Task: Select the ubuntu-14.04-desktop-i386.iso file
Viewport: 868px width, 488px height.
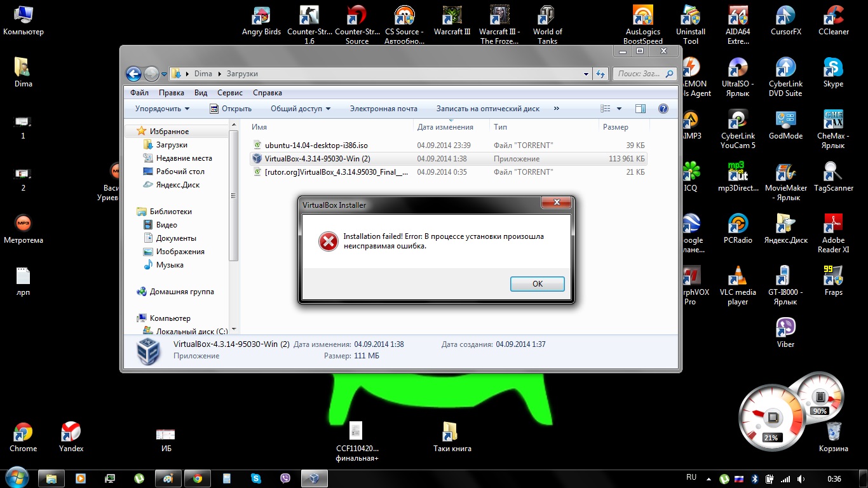Action: point(325,145)
